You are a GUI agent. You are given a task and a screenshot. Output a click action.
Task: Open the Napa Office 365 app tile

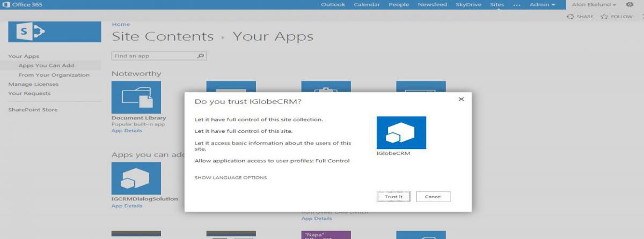point(326,235)
